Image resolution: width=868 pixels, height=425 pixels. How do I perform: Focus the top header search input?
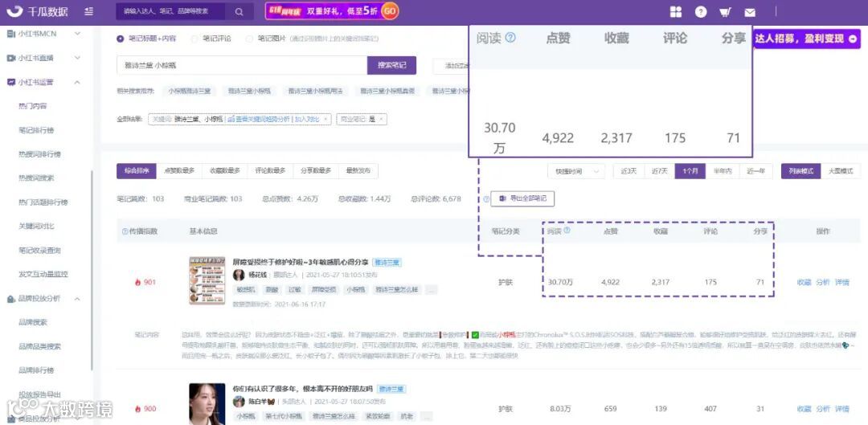[172, 11]
